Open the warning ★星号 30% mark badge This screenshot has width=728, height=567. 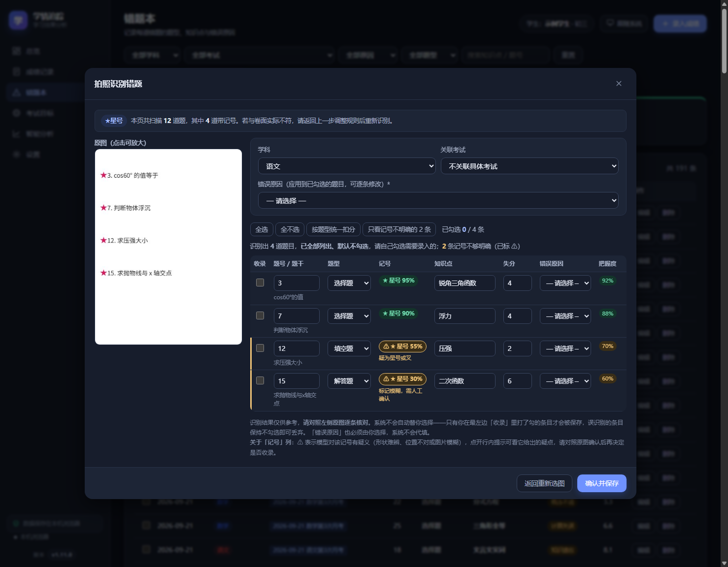[x=402, y=379]
